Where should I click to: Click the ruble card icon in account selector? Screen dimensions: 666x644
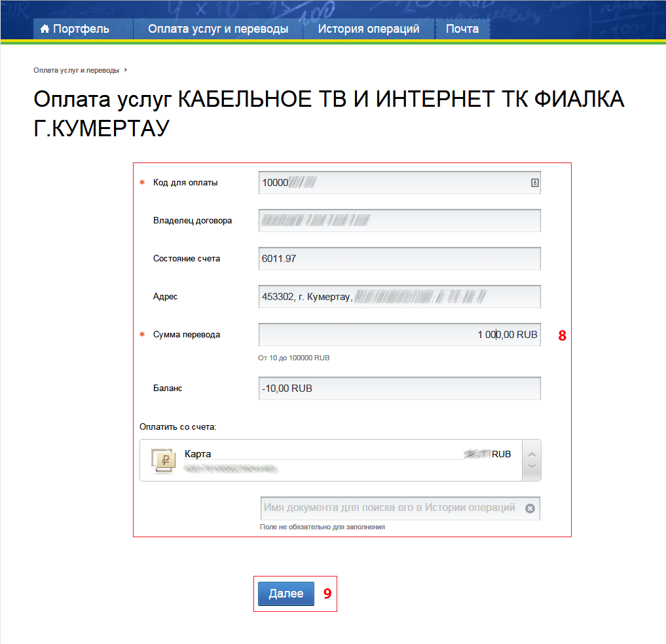[x=164, y=461]
